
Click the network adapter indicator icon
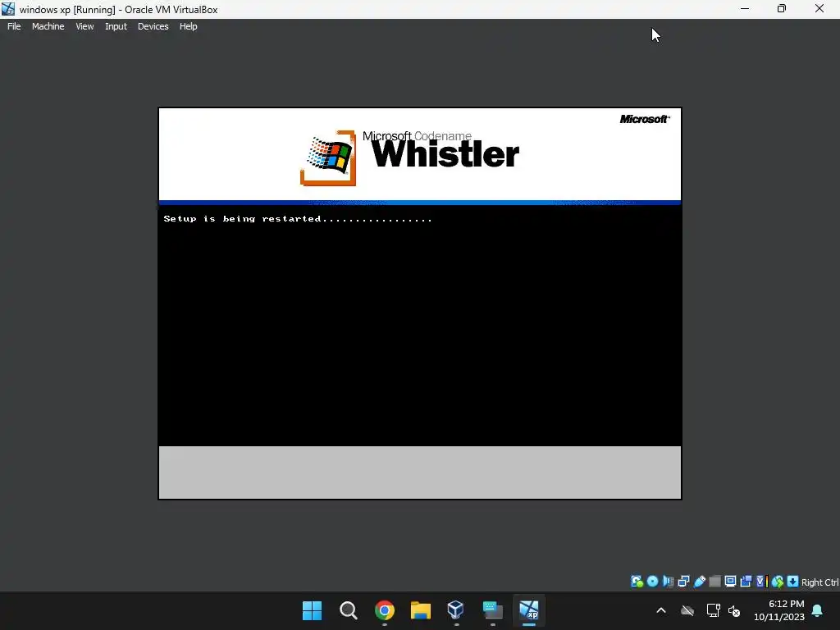click(x=683, y=582)
